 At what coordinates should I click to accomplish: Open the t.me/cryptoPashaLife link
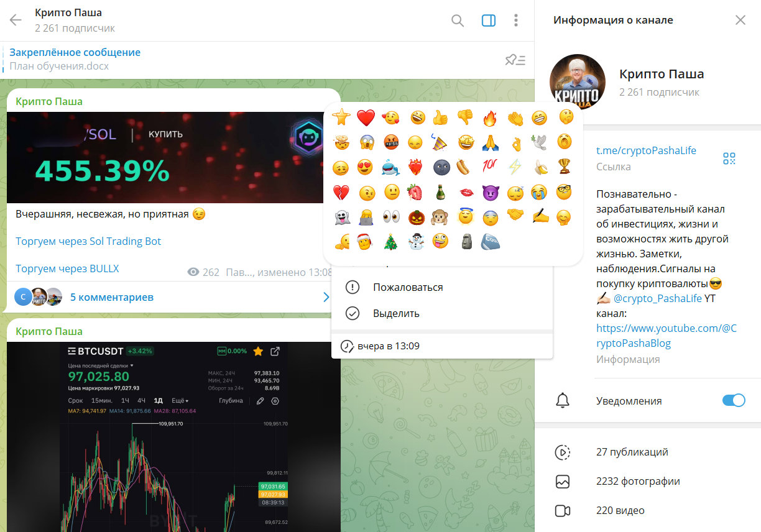[x=646, y=150]
